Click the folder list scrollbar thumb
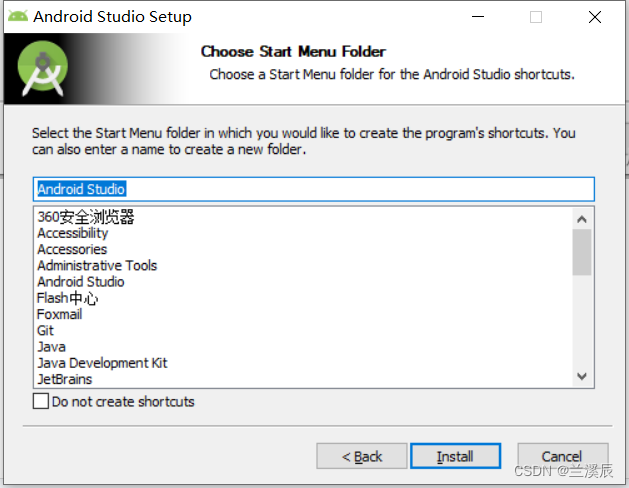This screenshot has height=488, width=629. [582, 252]
